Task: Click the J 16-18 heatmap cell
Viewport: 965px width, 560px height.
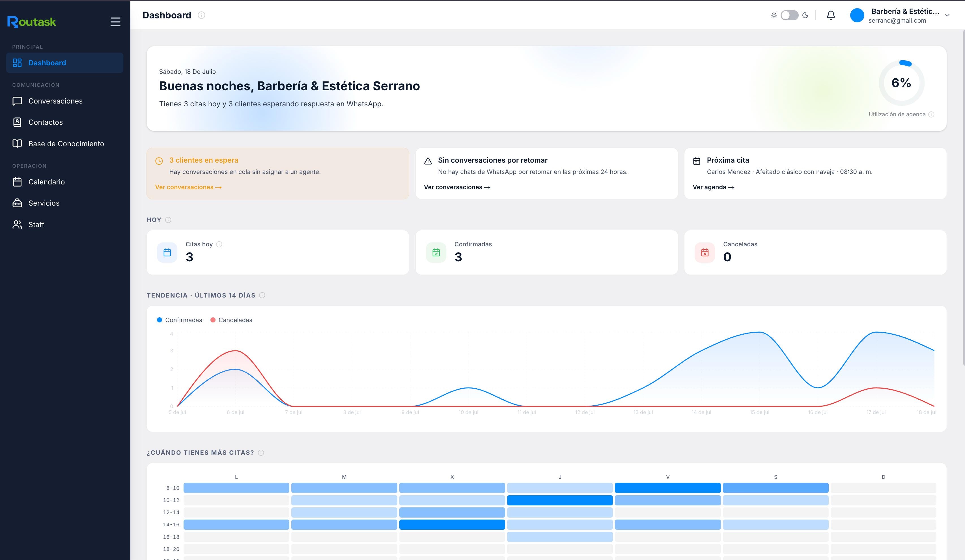Action: 560,537
